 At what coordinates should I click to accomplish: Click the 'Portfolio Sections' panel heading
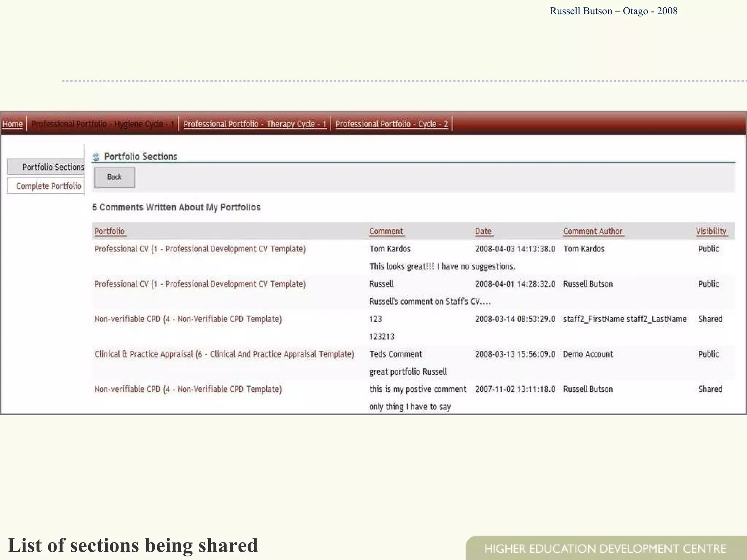[x=141, y=157]
